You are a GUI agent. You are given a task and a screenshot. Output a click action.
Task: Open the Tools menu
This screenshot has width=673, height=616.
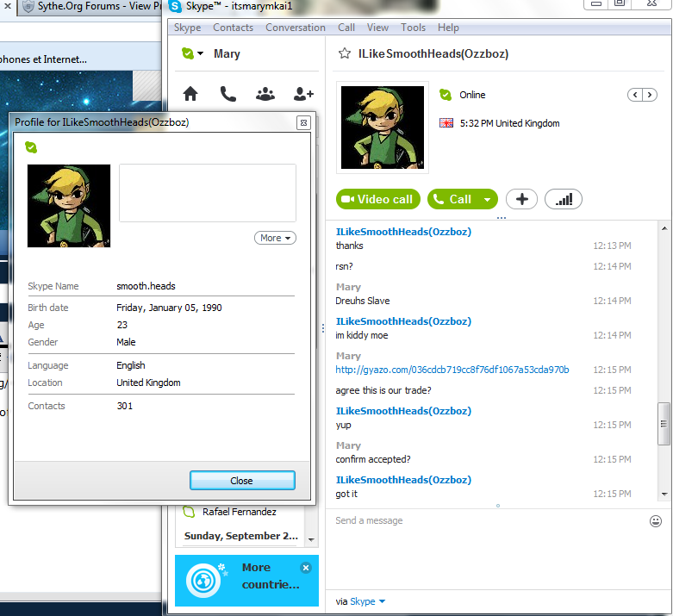pyautogui.click(x=413, y=28)
